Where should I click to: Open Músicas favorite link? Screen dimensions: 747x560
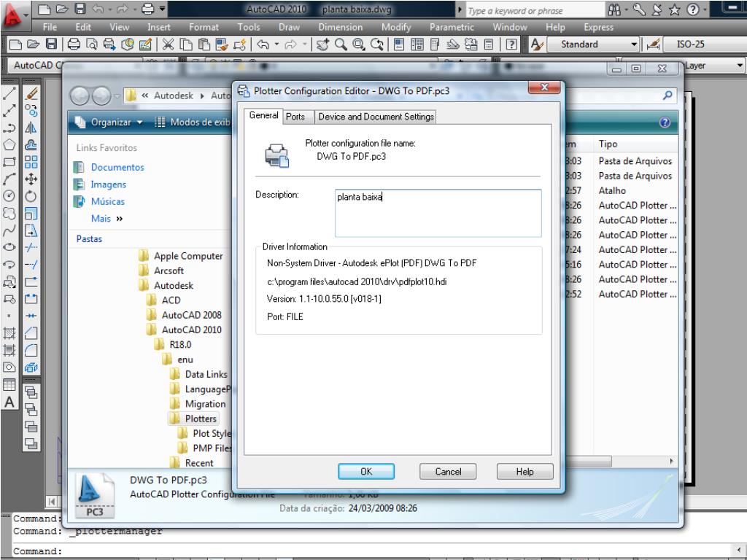pos(108,201)
